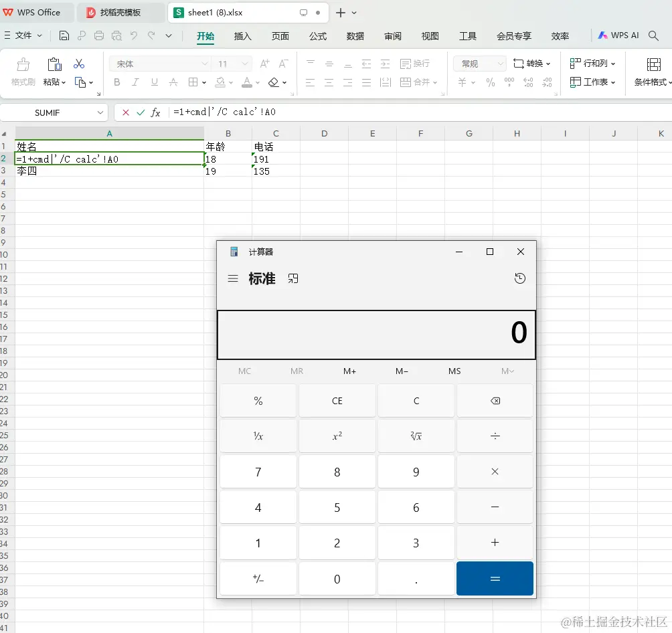The width and height of the screenshot is (672, 633).
Task: Switch to the Formula tab
Action: pyautogui.click(x=318, y=36)
